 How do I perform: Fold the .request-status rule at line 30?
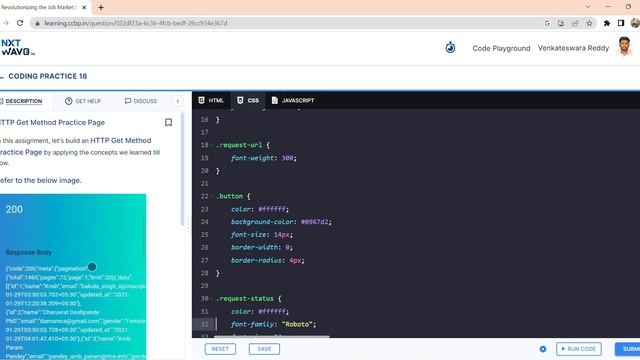(x=212, y=299)
